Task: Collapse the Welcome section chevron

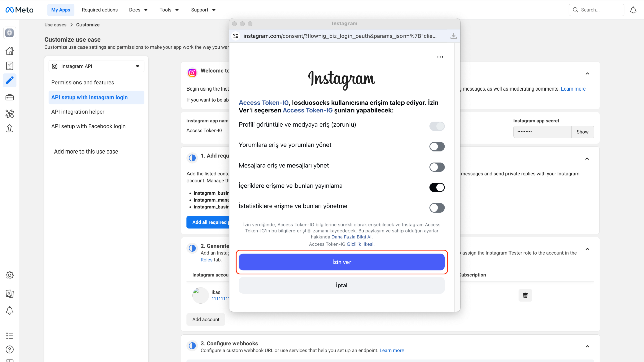Action: [x=587, y=74]
